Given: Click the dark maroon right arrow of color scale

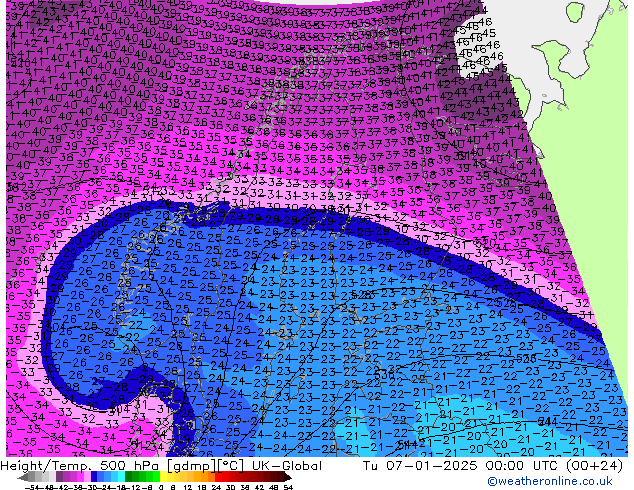Looking at the screenshot, I should point(287,478).
